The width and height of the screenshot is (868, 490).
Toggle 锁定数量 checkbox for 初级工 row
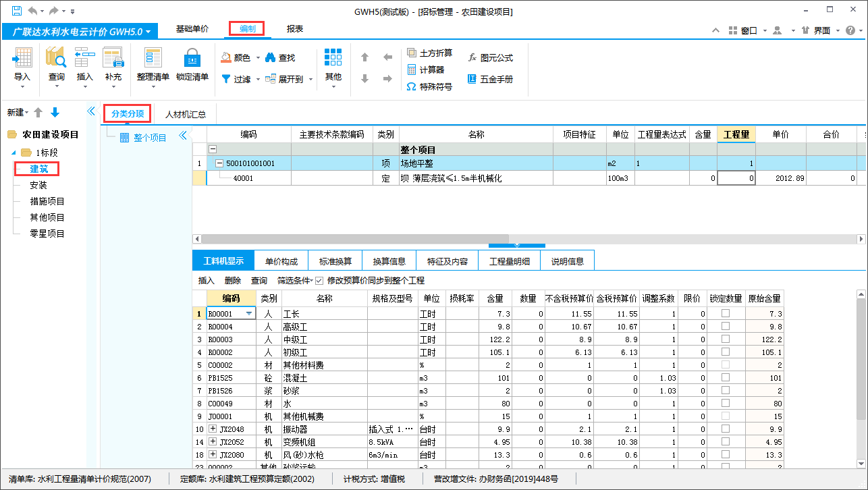click(x=726, y=352)
